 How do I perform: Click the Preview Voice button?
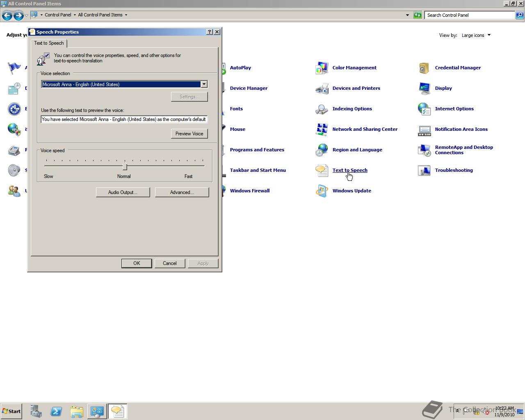(189, 134)
